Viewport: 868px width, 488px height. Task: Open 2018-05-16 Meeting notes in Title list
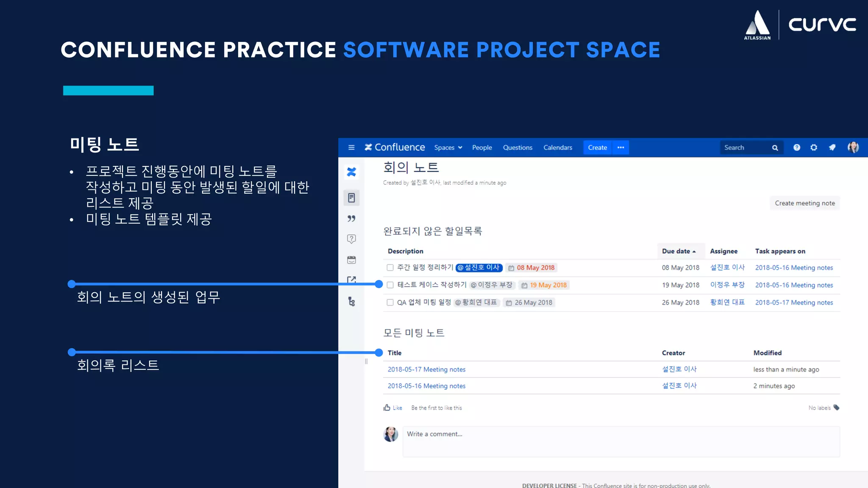(426, 386)
